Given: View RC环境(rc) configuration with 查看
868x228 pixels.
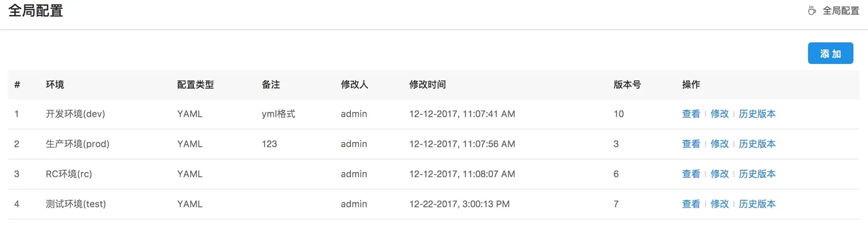Looking at the screenshot, I should point(691,174).
